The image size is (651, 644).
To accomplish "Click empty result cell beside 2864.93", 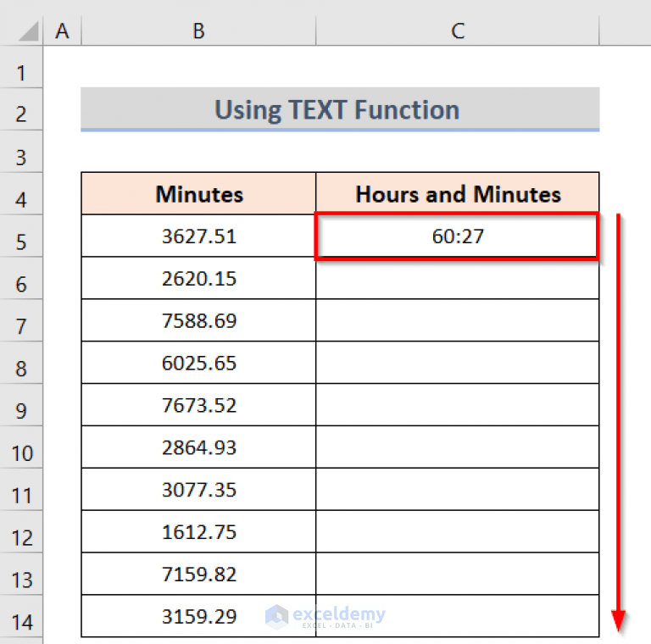I will point(458,447).
